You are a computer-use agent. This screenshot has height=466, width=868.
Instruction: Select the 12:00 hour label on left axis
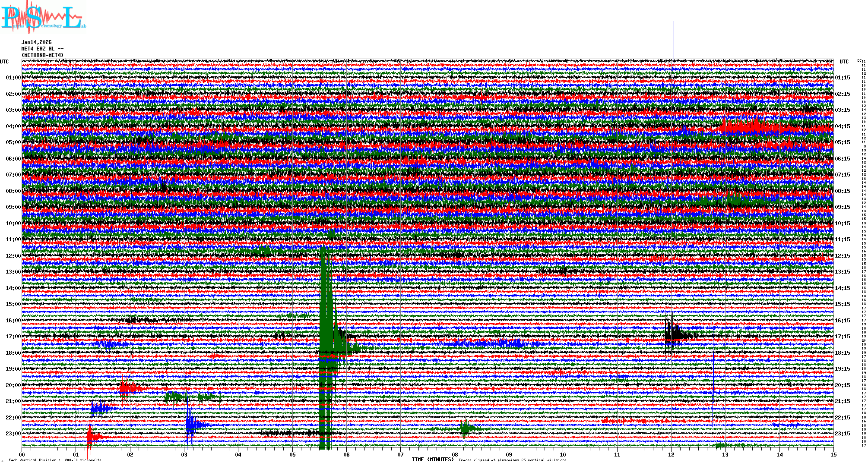[13, 256]
